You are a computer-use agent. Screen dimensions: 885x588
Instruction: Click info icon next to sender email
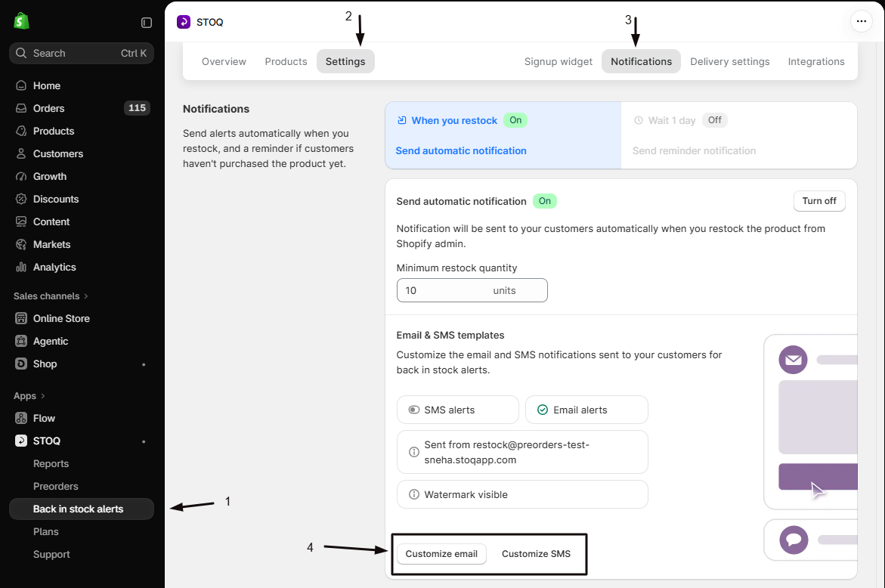pyautogui.click(x=413, y=452)
